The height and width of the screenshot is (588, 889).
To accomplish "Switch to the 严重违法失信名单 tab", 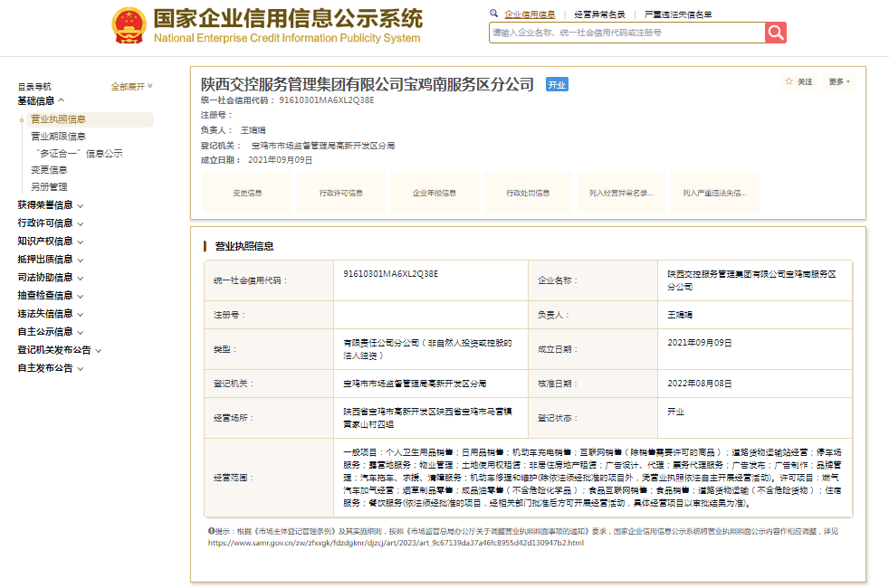I will (x=678, y=14).
